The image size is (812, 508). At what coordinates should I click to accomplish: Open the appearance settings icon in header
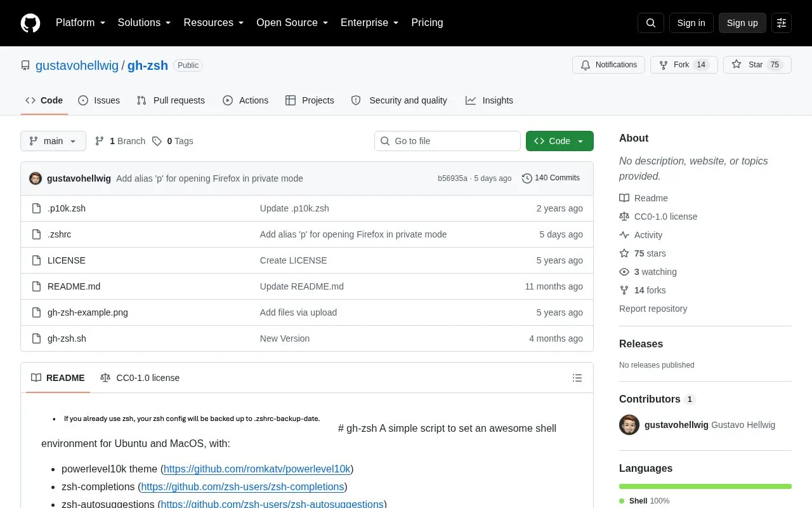point(782,23)
